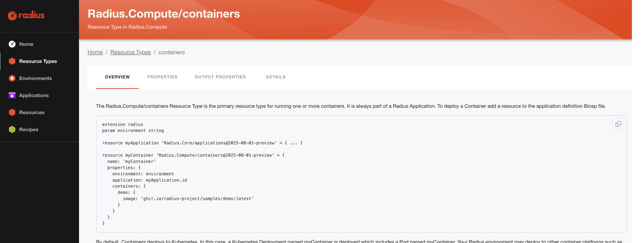Click the Environments sidebar icon

click(x=12, y=78)
